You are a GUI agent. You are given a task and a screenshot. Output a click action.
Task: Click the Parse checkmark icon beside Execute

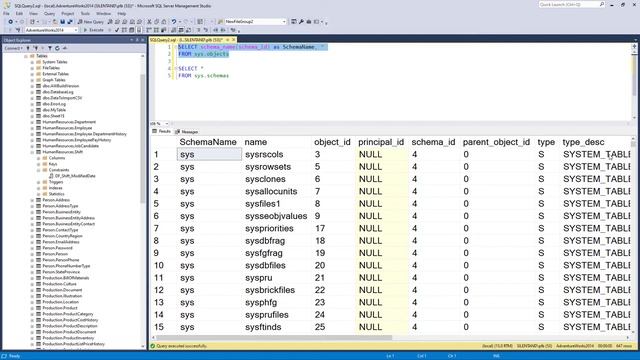(117, 30)
